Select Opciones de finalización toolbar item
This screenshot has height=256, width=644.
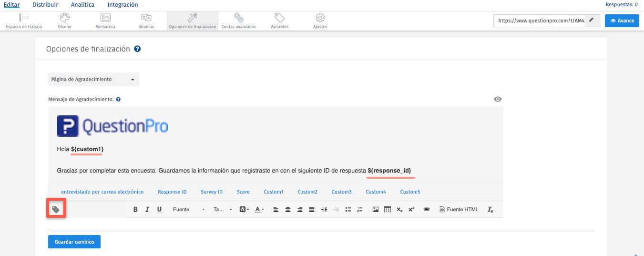[192, 21]
